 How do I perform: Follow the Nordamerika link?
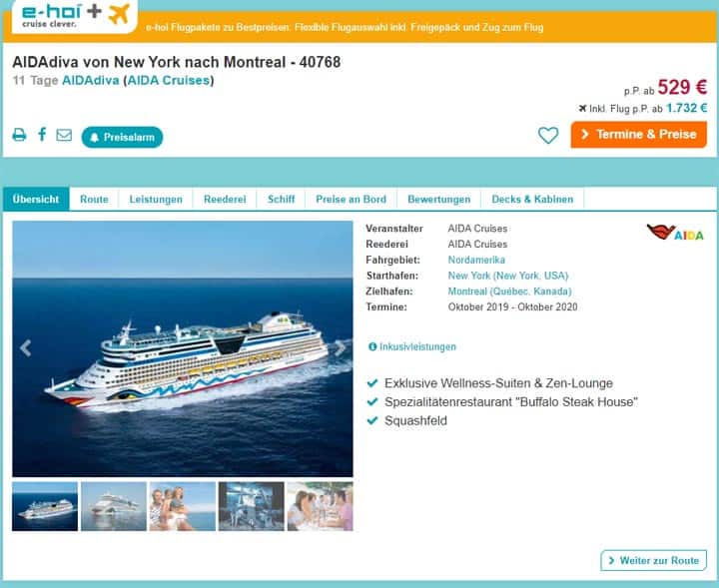[476, 260]
